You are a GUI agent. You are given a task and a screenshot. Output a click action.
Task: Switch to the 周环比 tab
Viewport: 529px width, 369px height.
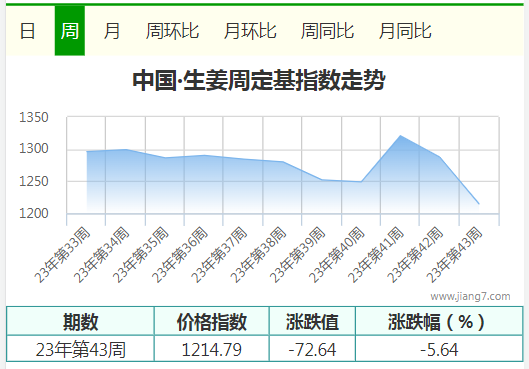[172, 31]
